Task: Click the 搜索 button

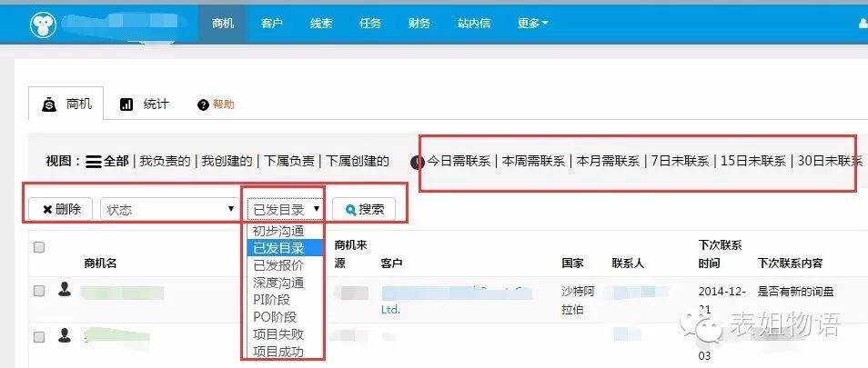Action: tap(364, 209)
